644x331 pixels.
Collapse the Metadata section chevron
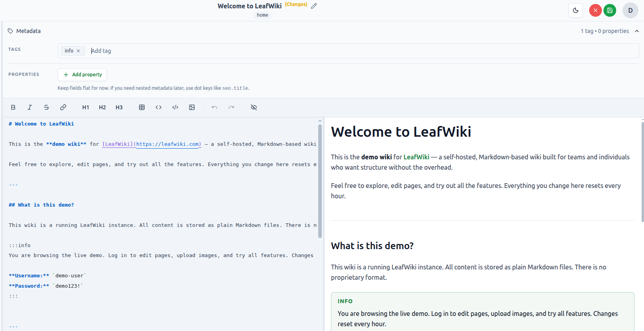pos(637,31)
